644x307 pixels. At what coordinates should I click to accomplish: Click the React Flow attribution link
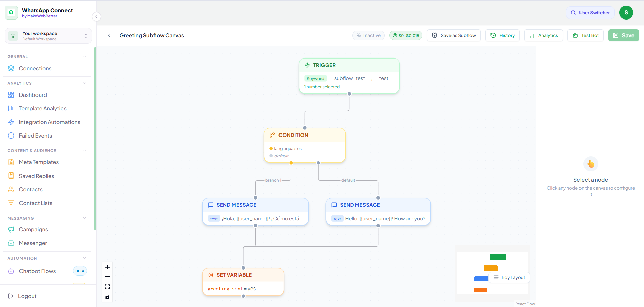pos(525,304)
